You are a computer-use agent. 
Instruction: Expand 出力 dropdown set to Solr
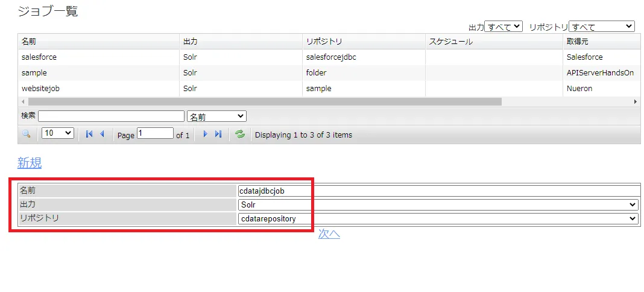pyautogui.click(x=438, y=205)
